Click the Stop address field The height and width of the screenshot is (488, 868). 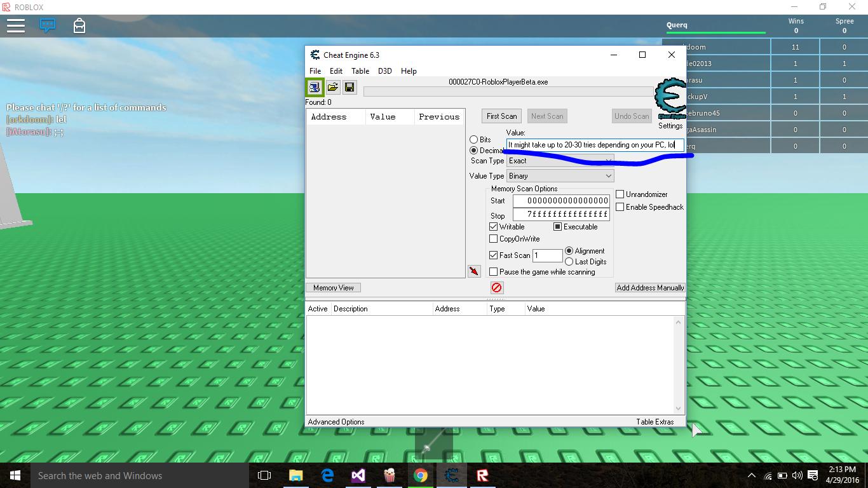tap(562, 215)
